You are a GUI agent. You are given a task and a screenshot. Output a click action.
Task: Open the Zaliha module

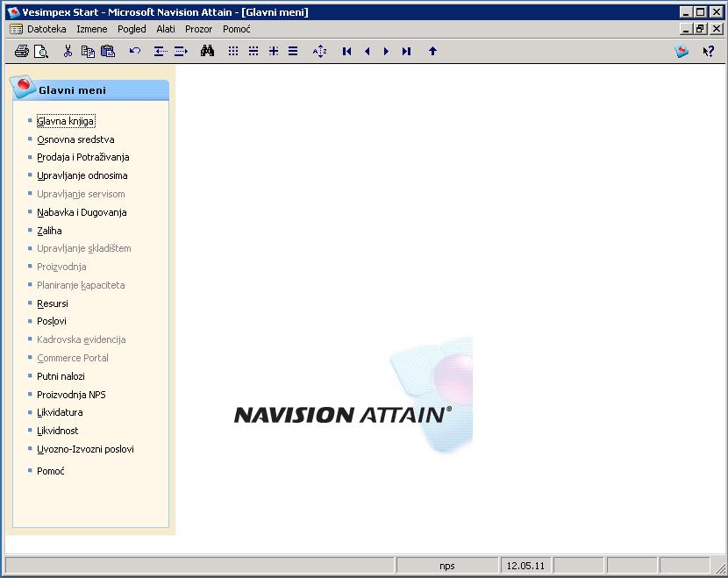(49, 231)
